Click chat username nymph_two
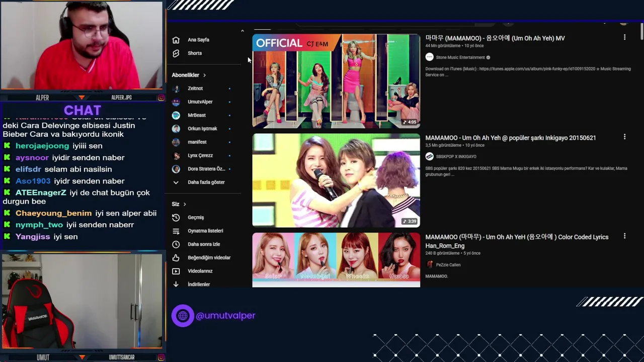 coord(39,225)
